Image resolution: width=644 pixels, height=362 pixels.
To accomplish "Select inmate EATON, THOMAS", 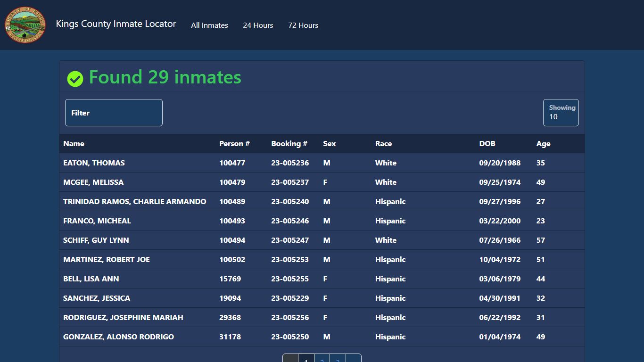I will click(x=94, y=163).
